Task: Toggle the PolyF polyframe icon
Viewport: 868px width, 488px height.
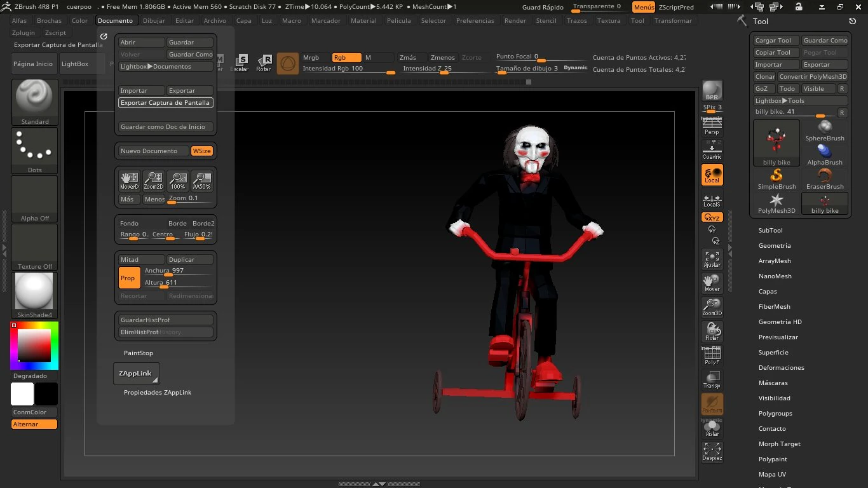Action: (x=712, y=356)
